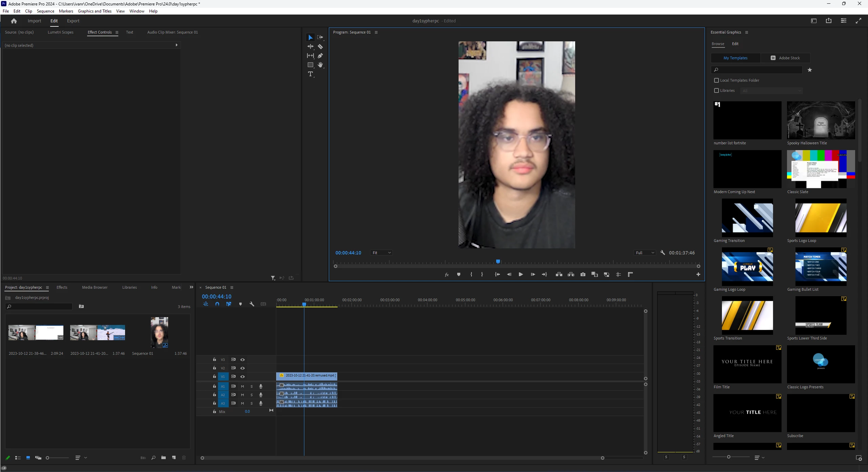Enable Local Templates Folder checkbox
868x472 pixels.
716,80
